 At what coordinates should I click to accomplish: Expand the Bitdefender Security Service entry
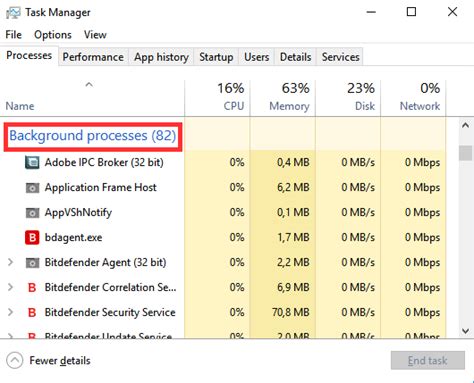click(10, 312)
